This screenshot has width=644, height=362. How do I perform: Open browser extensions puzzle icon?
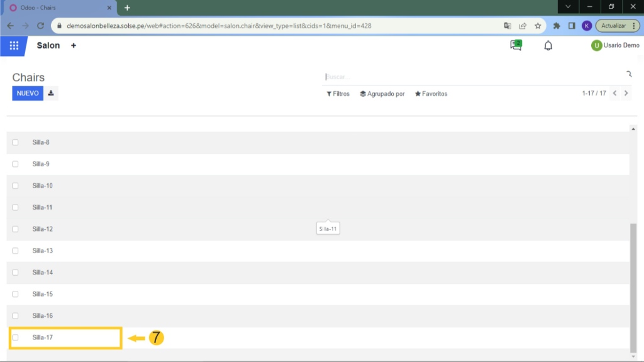pos(557,26)
